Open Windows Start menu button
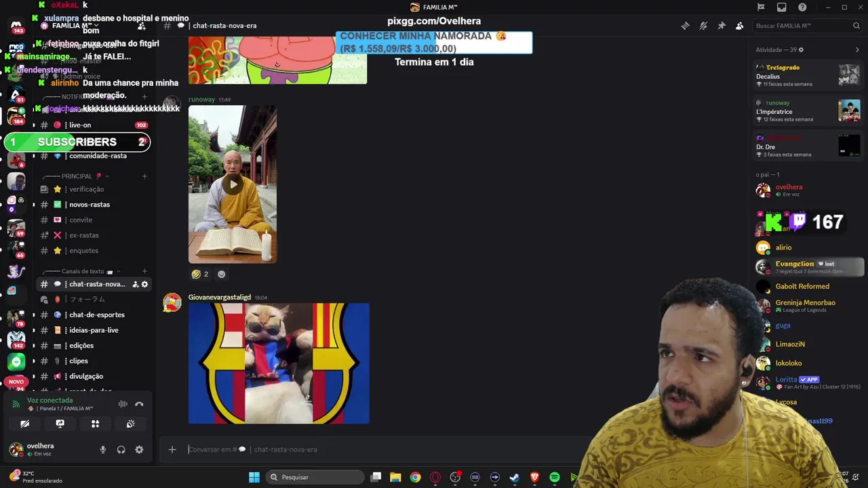This screenshot has width=868, height=488. click(x=254, y=477)
